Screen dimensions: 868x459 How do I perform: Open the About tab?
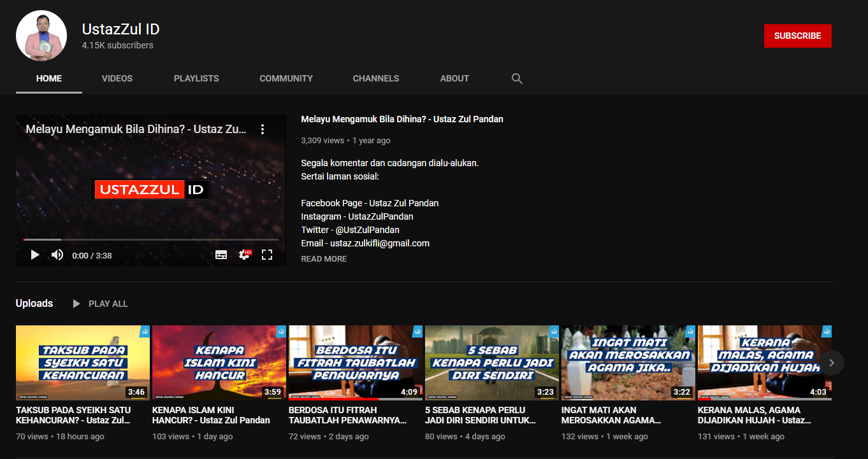(x=454, y=78)
